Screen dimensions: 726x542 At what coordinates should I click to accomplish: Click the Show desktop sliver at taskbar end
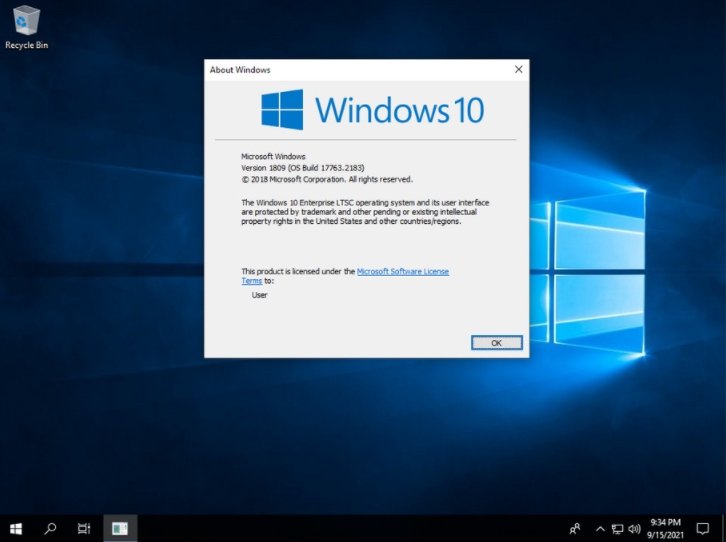pos(724,529)
